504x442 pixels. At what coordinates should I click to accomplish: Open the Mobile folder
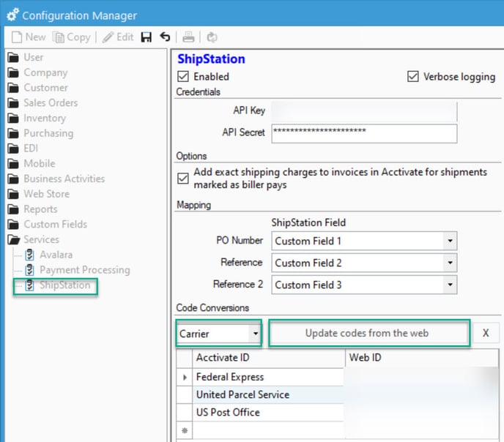click(31, 164)
